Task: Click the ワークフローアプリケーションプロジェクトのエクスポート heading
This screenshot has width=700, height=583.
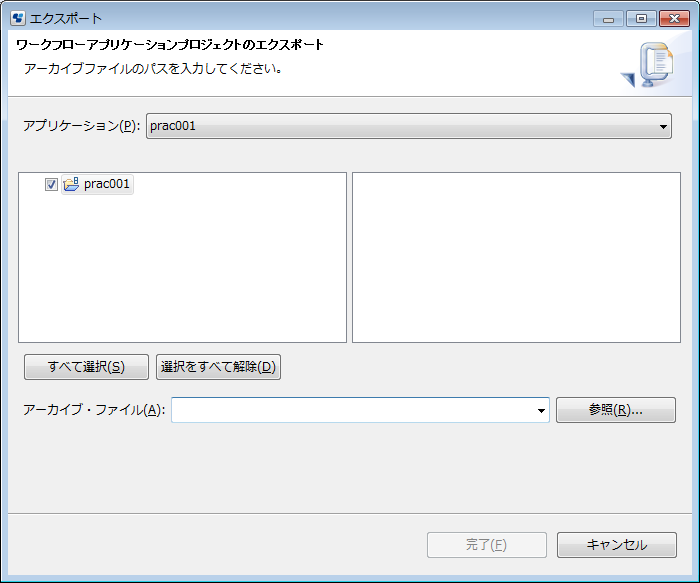Action: pos(170,45)
